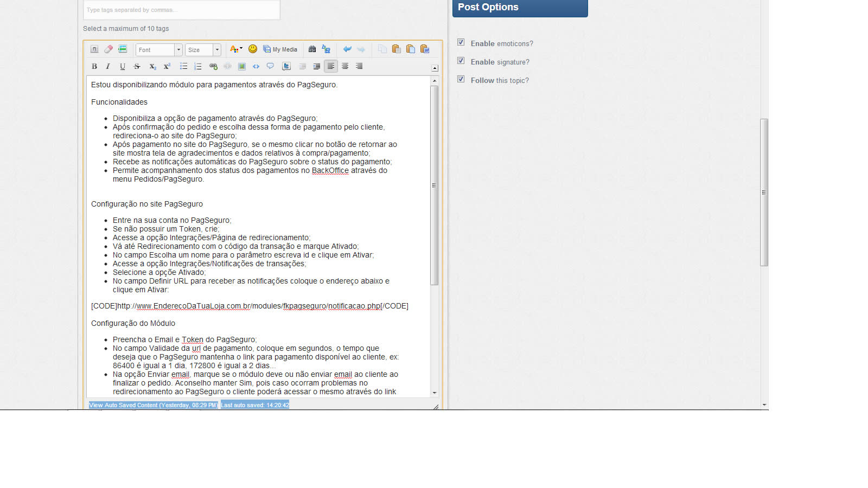The image size is (868, 488).
Task: Toggle Follow this topic checkbox
Action: [x=461, y=79]
